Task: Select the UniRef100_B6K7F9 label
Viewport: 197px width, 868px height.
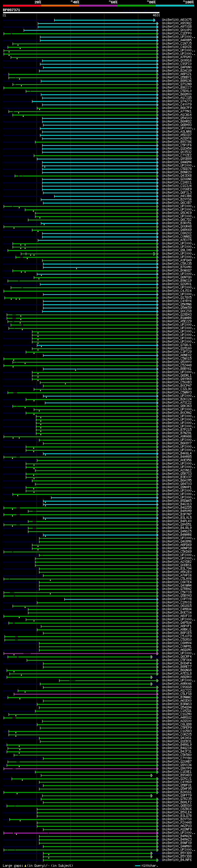Action: 177,108
